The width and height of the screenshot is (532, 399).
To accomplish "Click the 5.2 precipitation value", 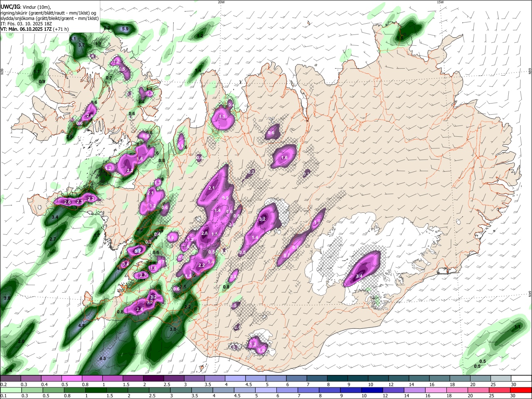I will click(138, 251).
